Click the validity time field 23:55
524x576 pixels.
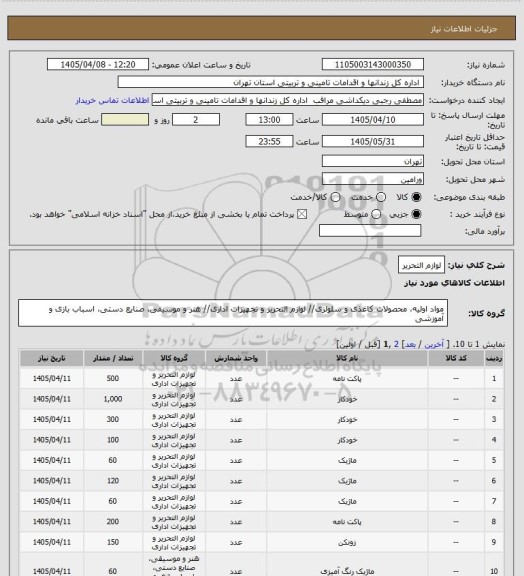click(269, 141)
